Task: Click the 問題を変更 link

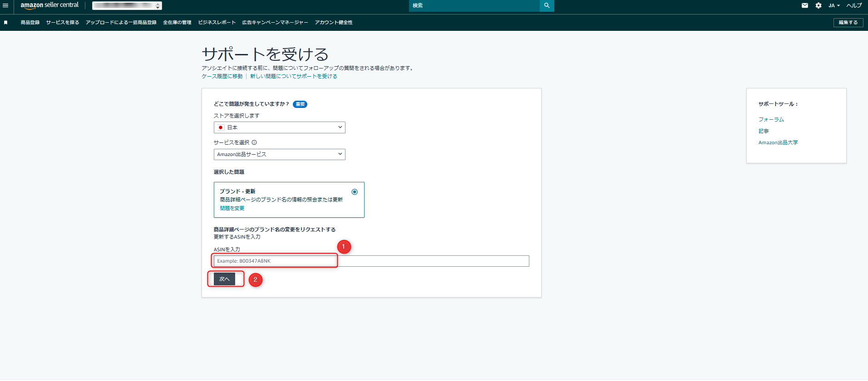Action: [x=232, y=208]
